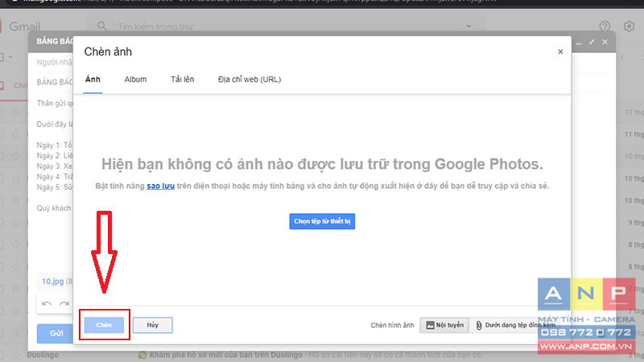Screen dimensions: 644x362
Task: Minimize the compose window
Action: 578,43
